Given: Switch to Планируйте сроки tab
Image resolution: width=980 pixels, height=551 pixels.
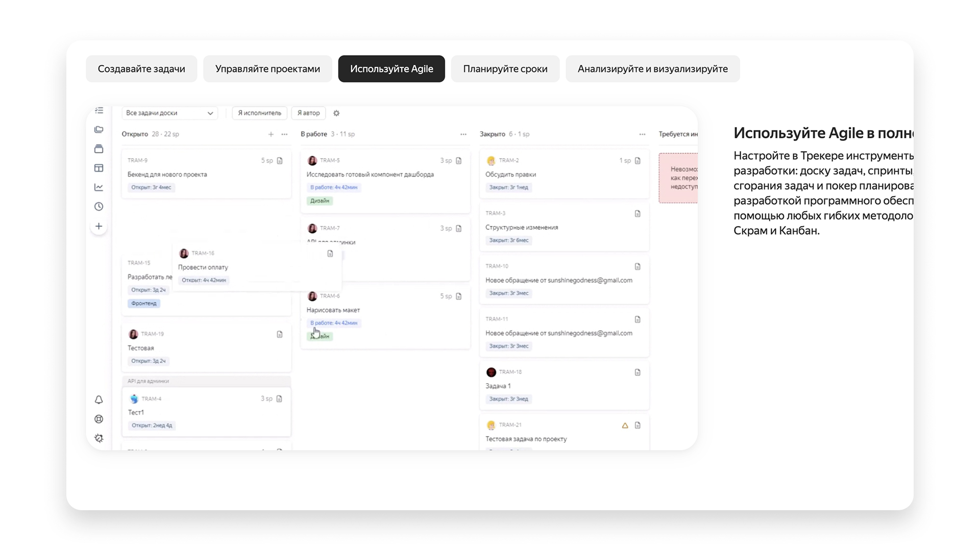Looking at the screenshot, I should pyautogui.click(x=505, y=69).
